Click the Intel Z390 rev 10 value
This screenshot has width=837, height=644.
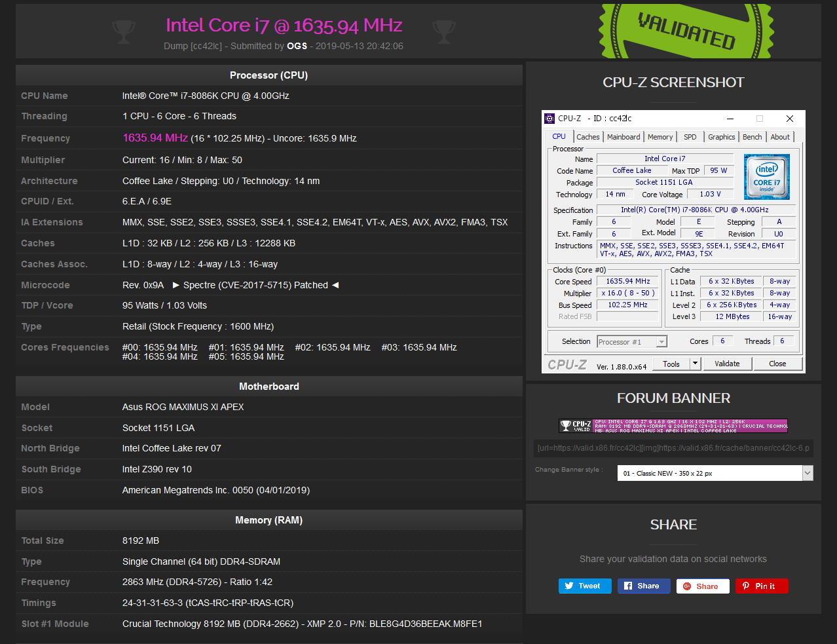[x=157, y=469]
